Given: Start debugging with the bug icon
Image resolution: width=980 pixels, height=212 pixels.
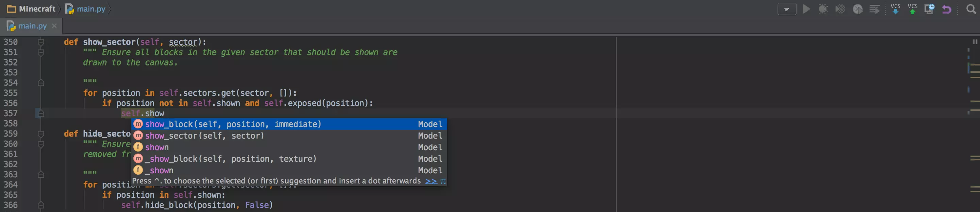Looking at the screenshot, I should pos(823,9).
